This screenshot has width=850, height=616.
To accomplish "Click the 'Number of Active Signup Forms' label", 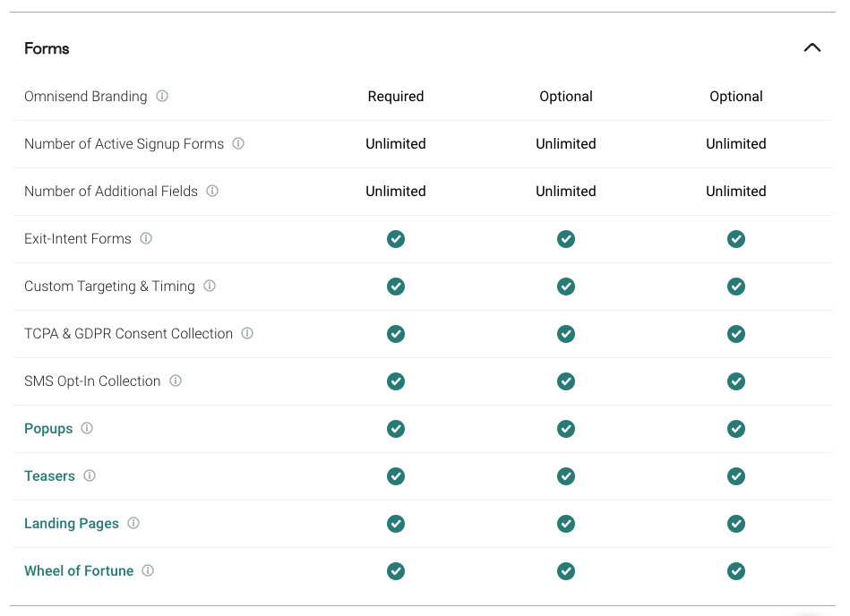I will (x=124, y=143).
